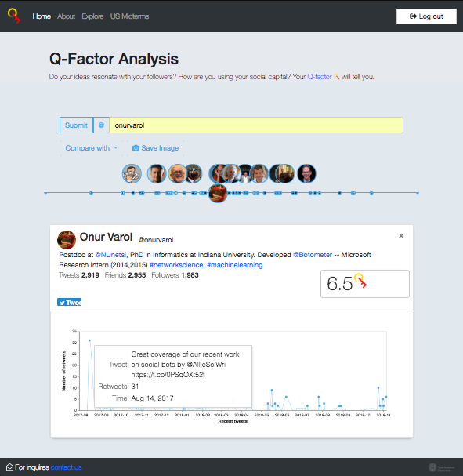The image size is (463, 476).
Task: Select the rightmost suited man avatar
Action: point(306,173)
